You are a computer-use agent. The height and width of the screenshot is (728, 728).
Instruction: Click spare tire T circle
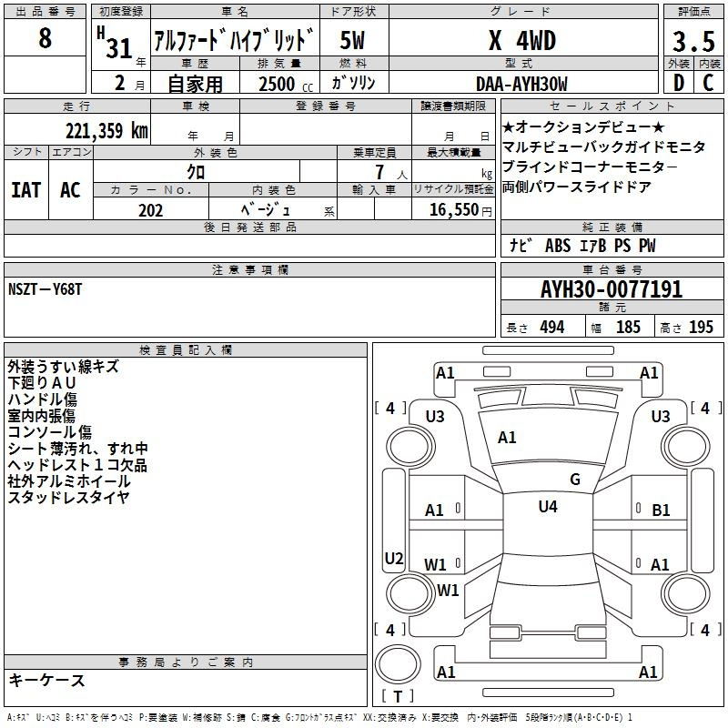click(398, 664)
